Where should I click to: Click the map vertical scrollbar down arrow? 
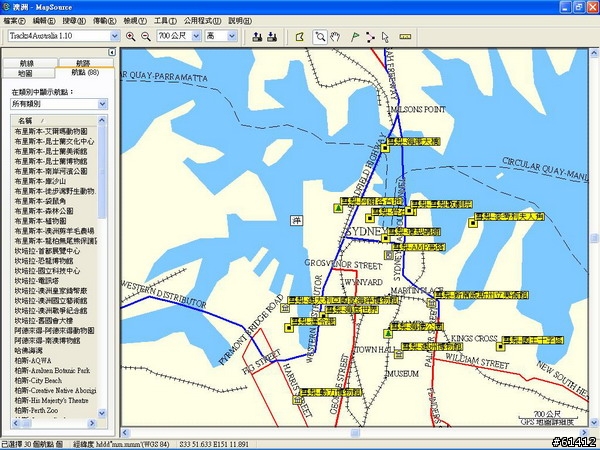(594, 422)
